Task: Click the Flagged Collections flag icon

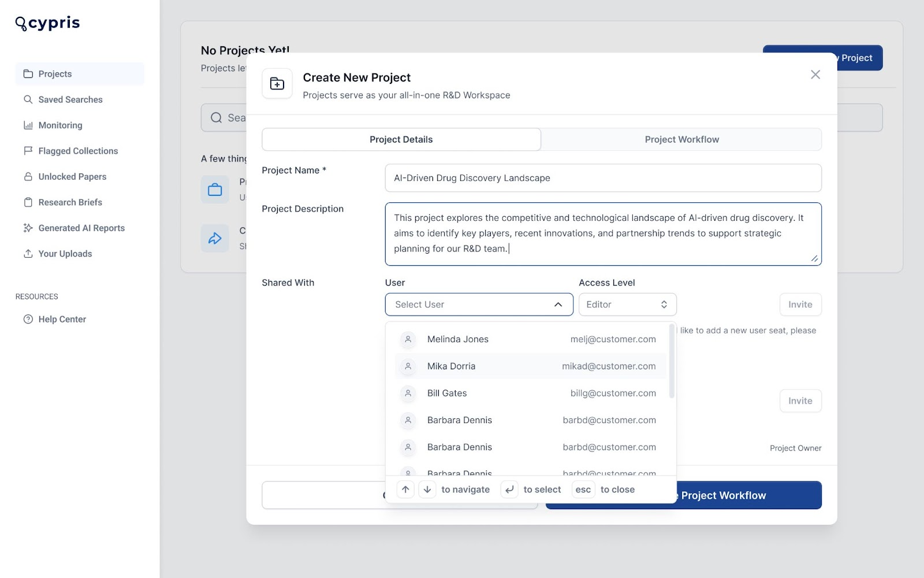Action: [x=28, y=151]
